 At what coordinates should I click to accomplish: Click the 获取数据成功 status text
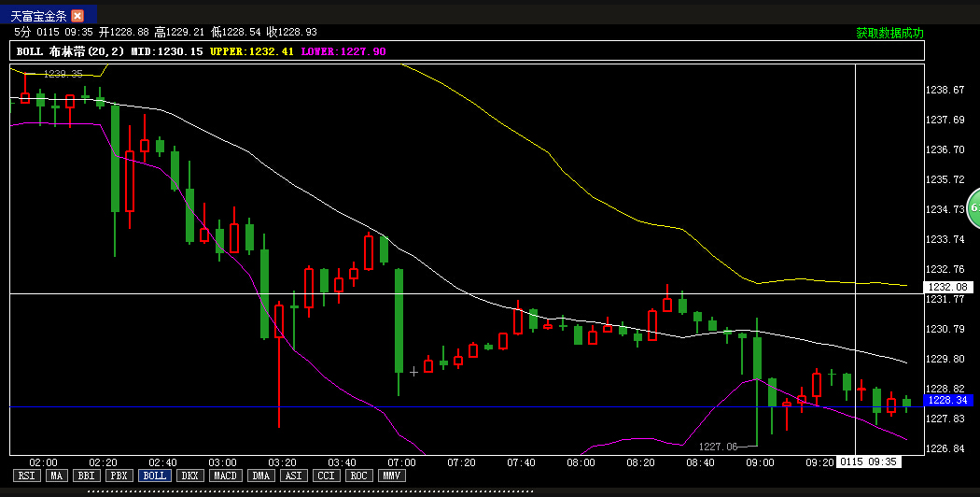(x=889, y=33)
